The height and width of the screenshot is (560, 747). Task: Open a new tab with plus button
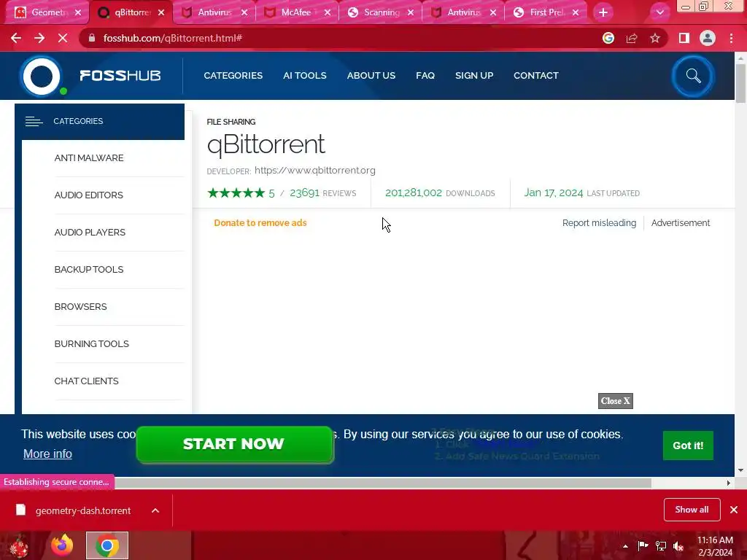pos(603,12)
